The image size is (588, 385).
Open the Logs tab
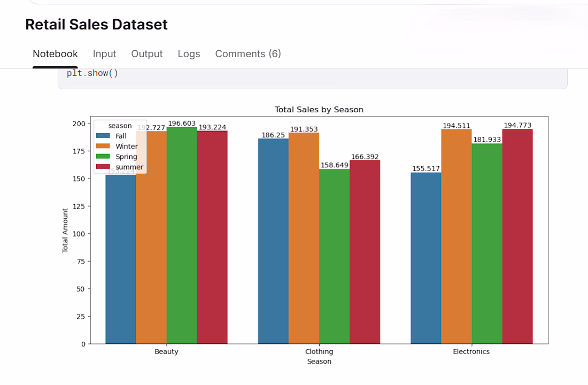[189, 54]
